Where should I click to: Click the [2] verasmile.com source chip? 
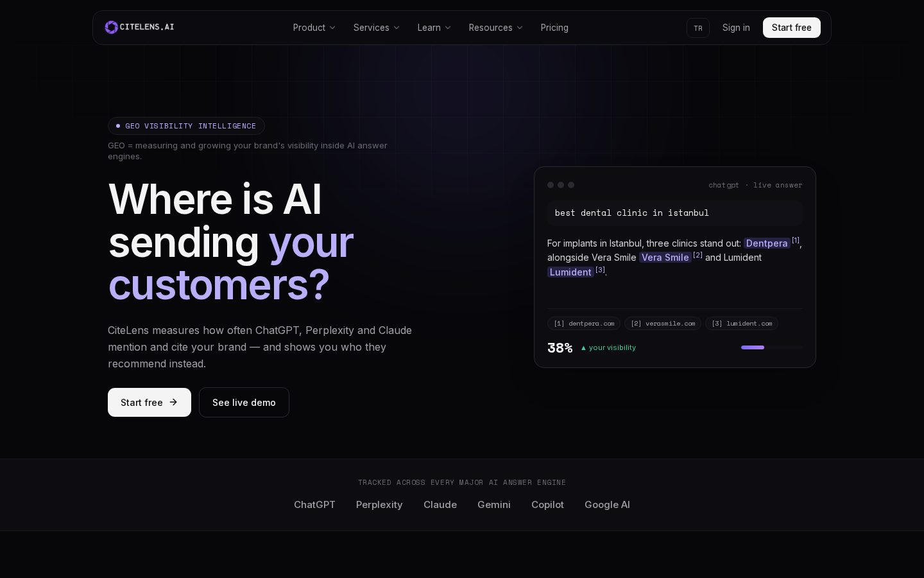click(x=663, y=324)
